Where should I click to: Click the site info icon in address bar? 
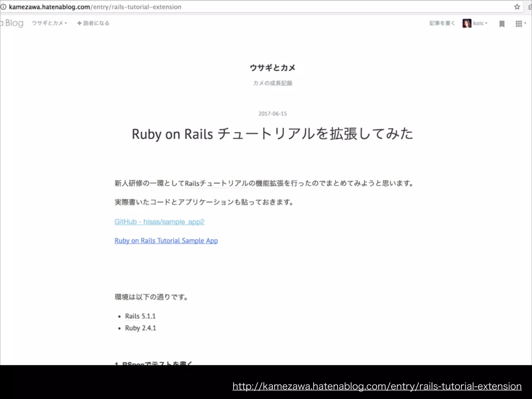pyautogui.click(x=3, y=7)
